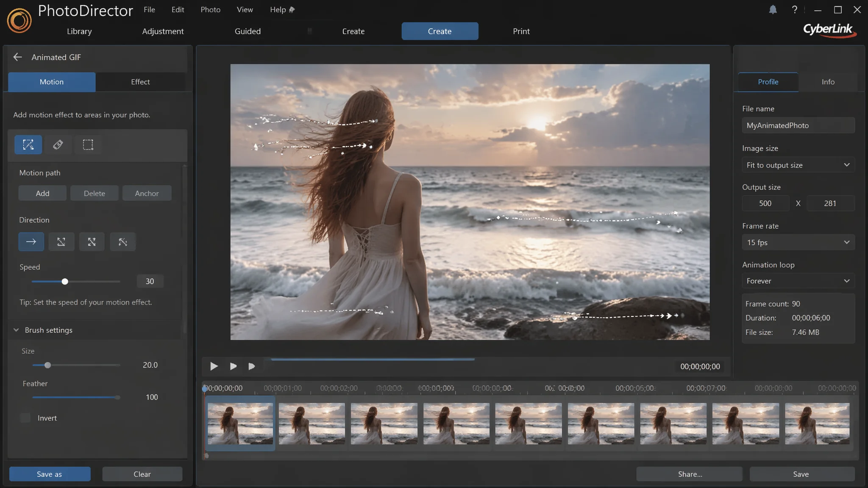Click the Delete motion path button

coord(94,193)
